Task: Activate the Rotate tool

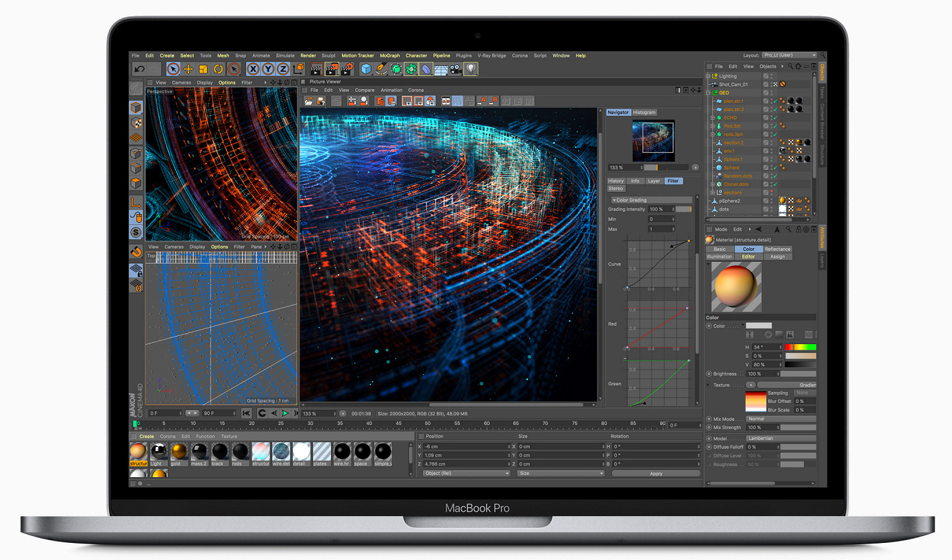Action: coord(219,69)
